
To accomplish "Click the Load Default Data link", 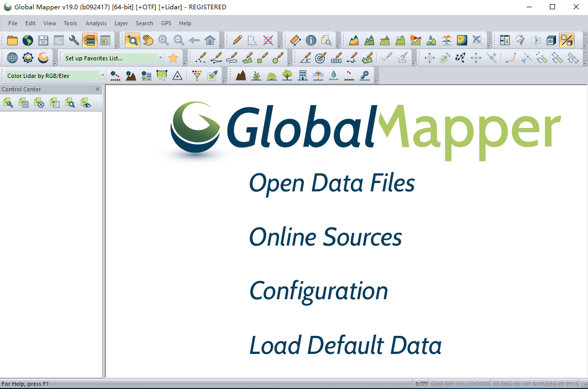I will 346,345.
